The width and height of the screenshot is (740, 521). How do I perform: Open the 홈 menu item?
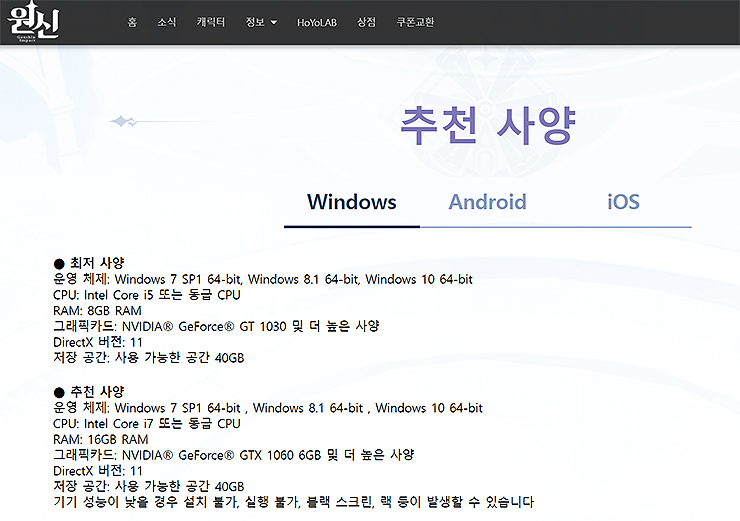click(x=132, y=22)
